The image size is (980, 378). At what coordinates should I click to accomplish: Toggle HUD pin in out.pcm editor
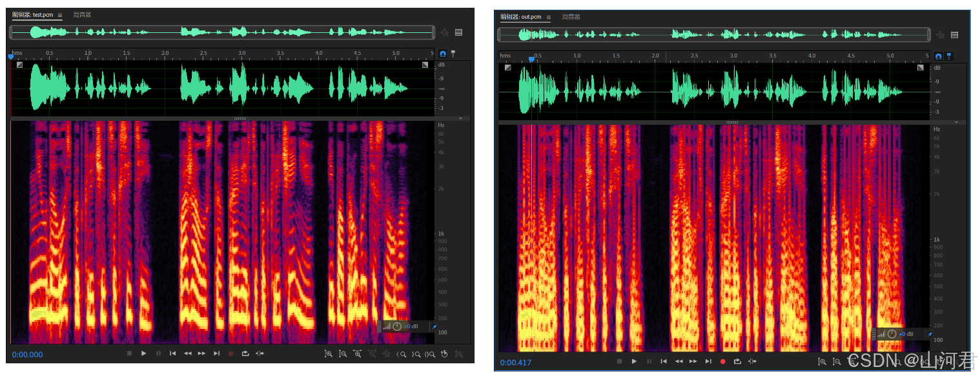click(x=929, y=333)
